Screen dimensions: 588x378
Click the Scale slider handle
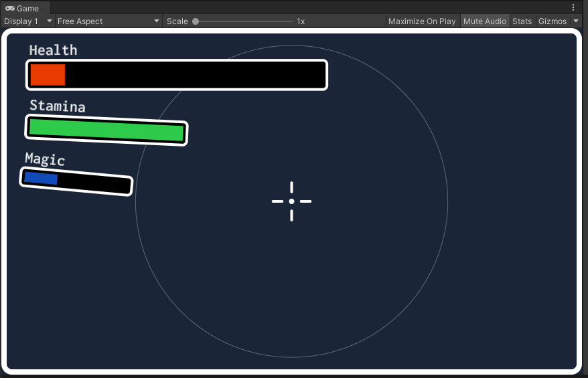196,21
